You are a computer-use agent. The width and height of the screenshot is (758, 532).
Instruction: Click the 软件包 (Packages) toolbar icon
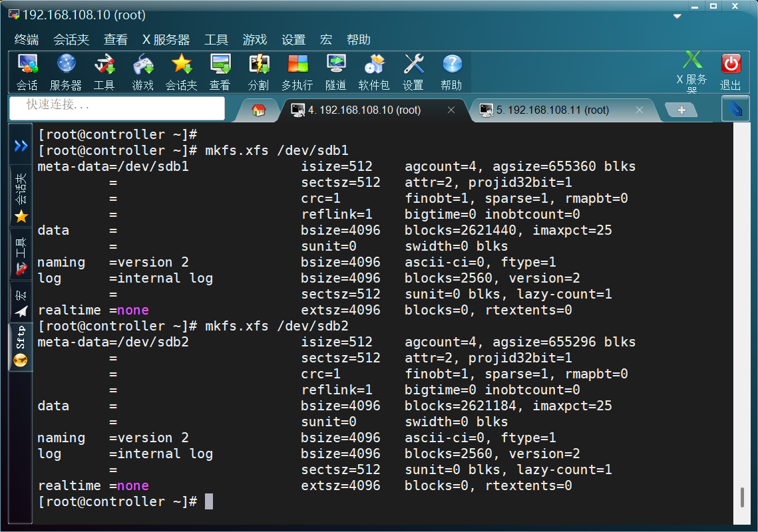click(x=374, y=72)
